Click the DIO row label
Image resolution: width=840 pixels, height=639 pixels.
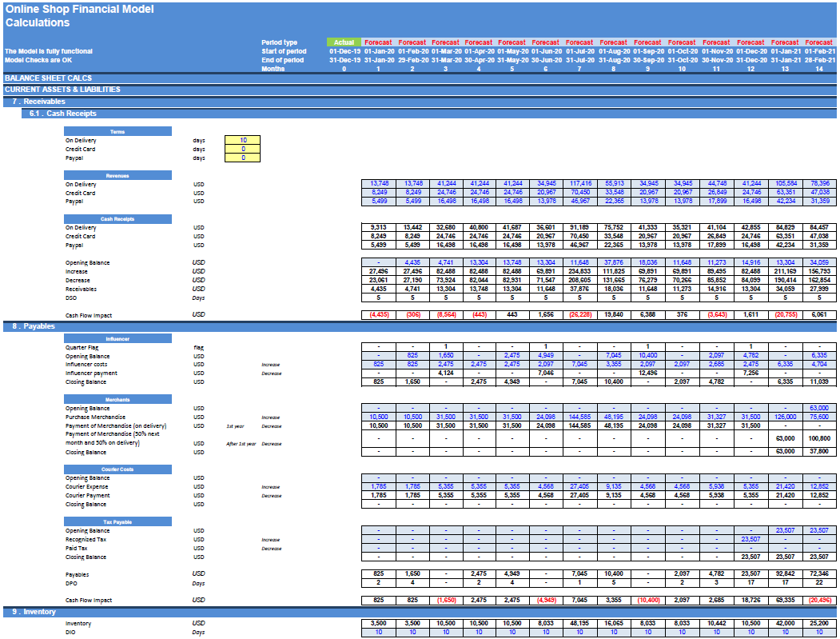coord(70,632)
